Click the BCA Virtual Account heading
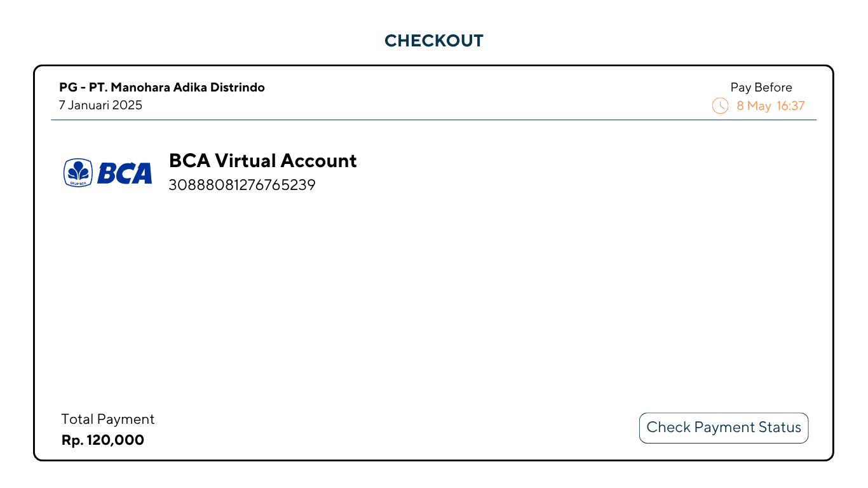868x488 pixels. pyautogui.click(x=262, y=161)
